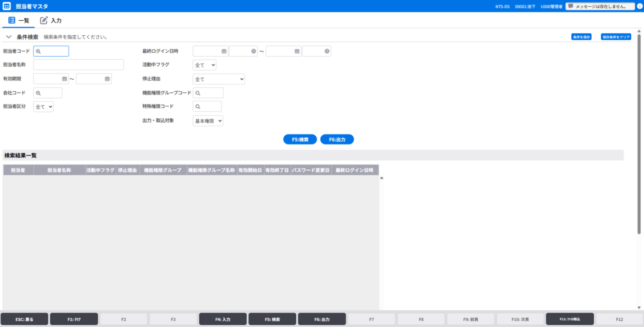Click the F9: 前頁 function key
This screenshot has width=644, height=327.
(470, 319)
